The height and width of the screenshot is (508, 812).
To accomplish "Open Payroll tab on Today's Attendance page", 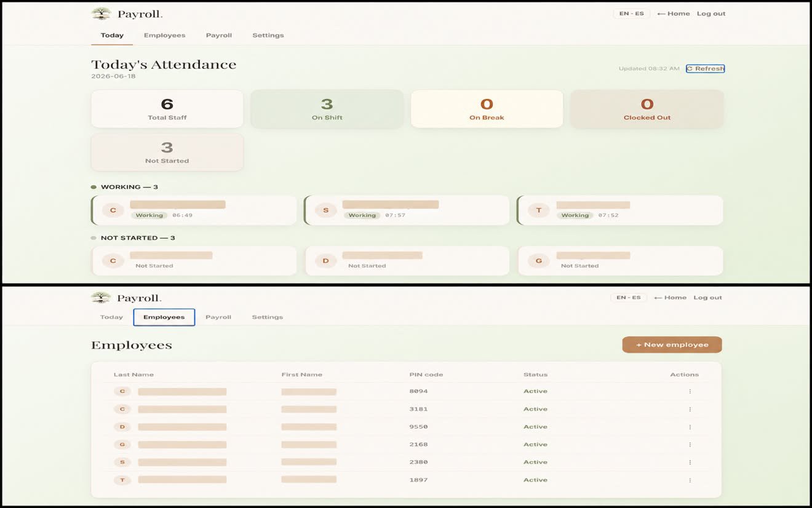I will click(218, 35).
